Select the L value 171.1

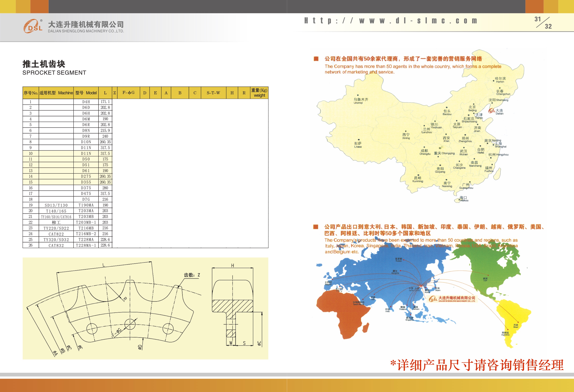click(x=105, y=102)
